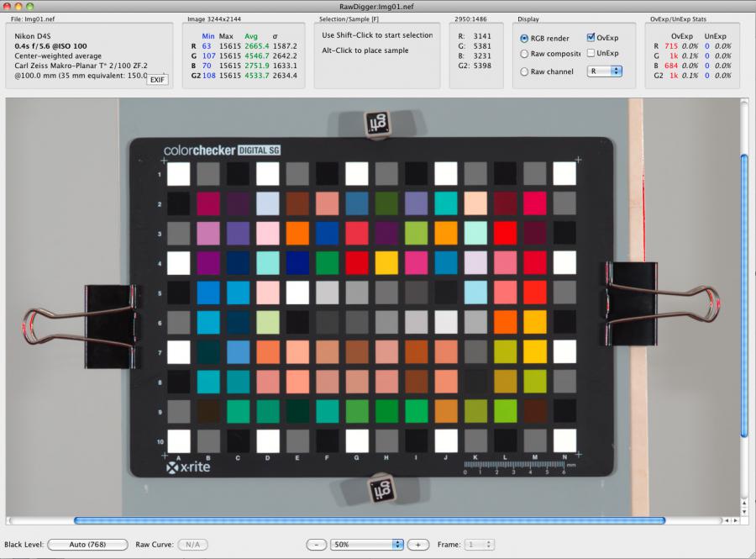
Task: Select the Raw channel display mode
Action: [x=524, y=71]
